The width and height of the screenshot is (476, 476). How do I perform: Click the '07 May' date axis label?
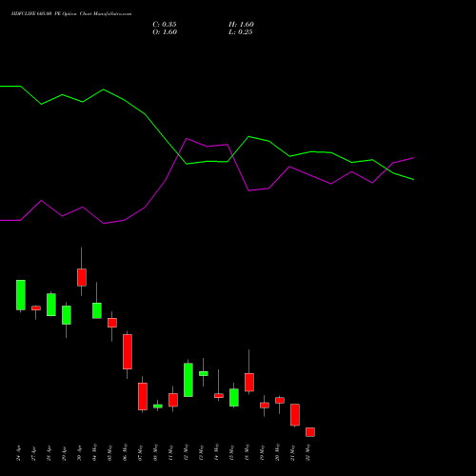(141, 452)
